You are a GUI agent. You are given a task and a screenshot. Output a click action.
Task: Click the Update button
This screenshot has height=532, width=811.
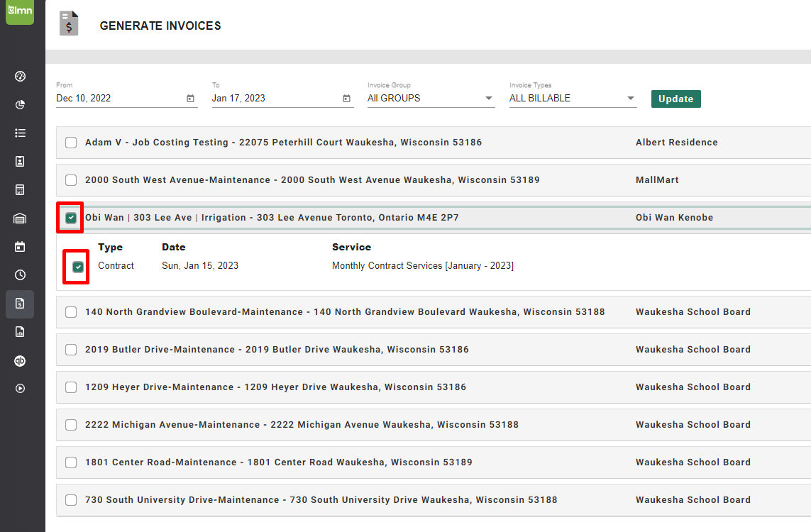tap(675, 99)
